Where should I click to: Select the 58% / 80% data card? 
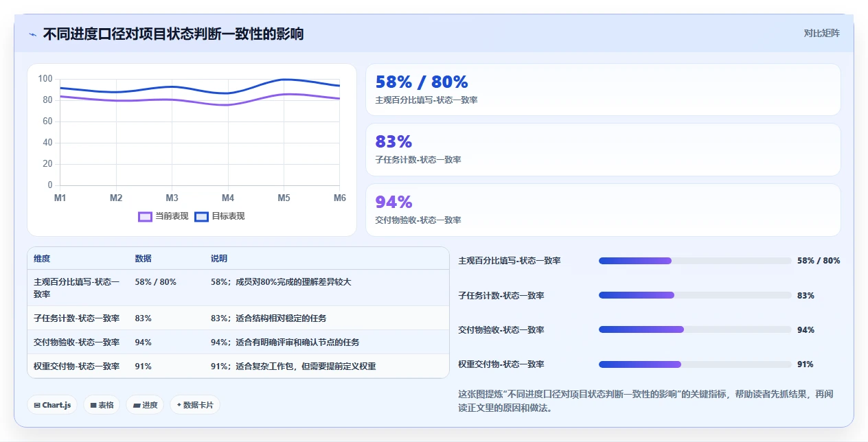pyautogui.click(x=603, y=90)
